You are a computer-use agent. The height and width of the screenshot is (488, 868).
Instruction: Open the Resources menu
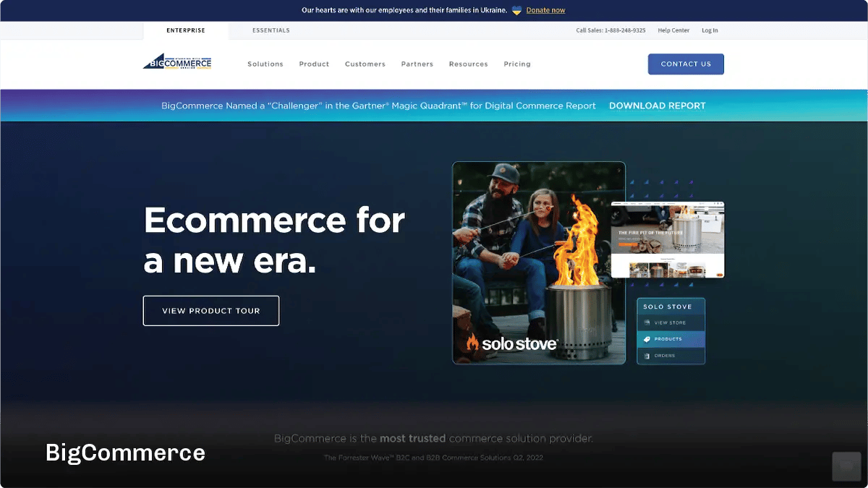(468, 64)
